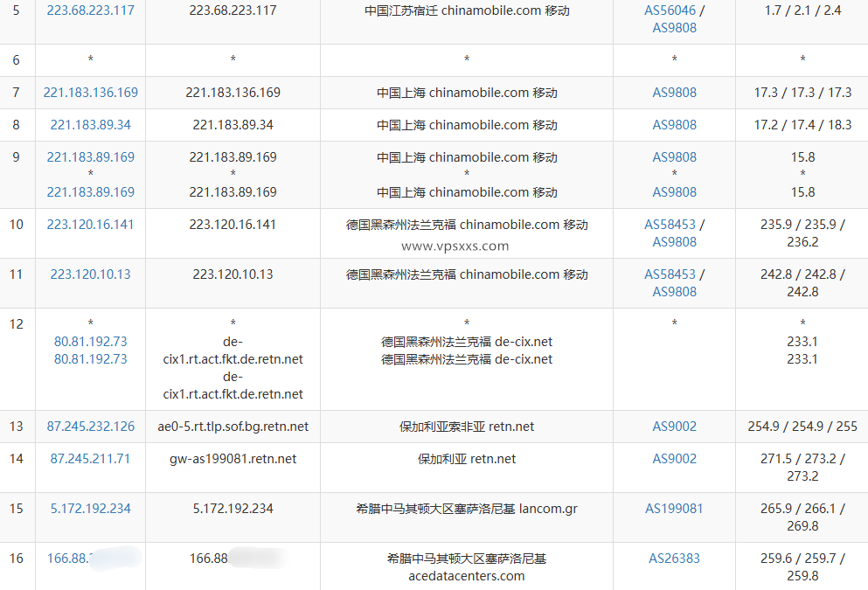Screen dimensions: 868x590
Task: Select acedatacenters.com location text
Action: 467,567
